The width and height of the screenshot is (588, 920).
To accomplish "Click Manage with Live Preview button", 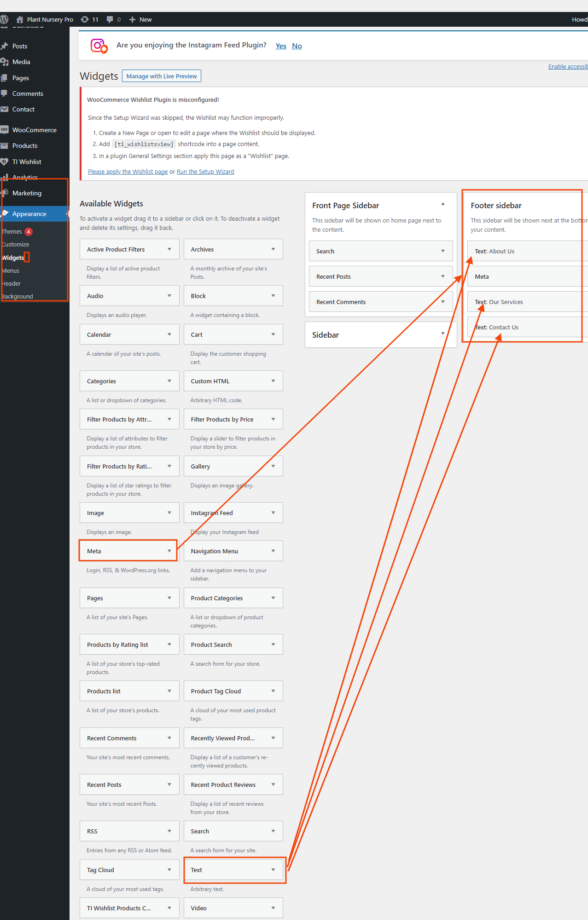I will [x=162, y=76].
